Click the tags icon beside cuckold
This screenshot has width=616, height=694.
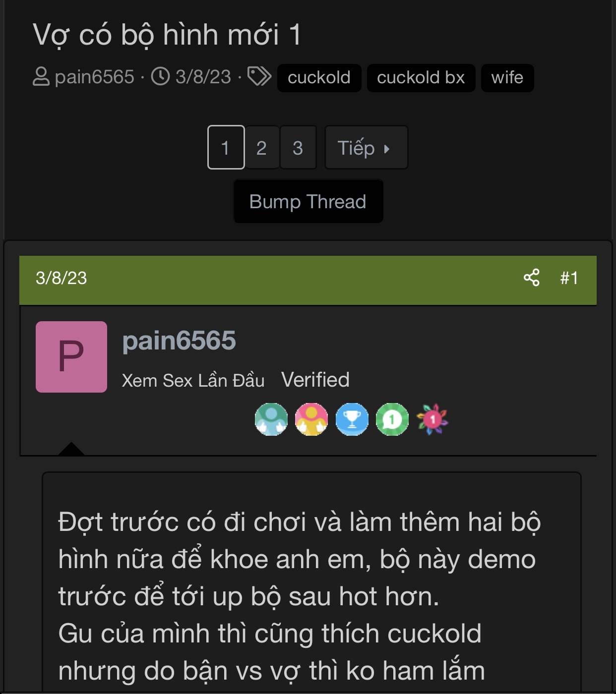[259, 76]
